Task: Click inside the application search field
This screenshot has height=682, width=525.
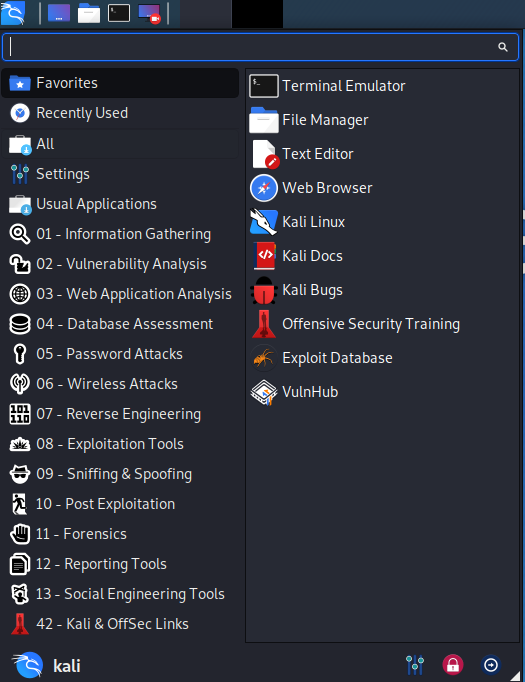Action: (x=260, y=47)
